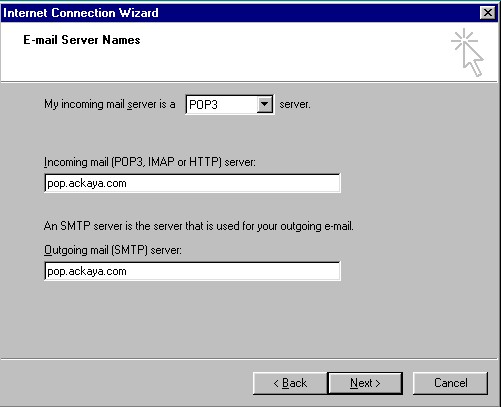
Task: Select the POP3 combo box text
Action: (203, 105)
